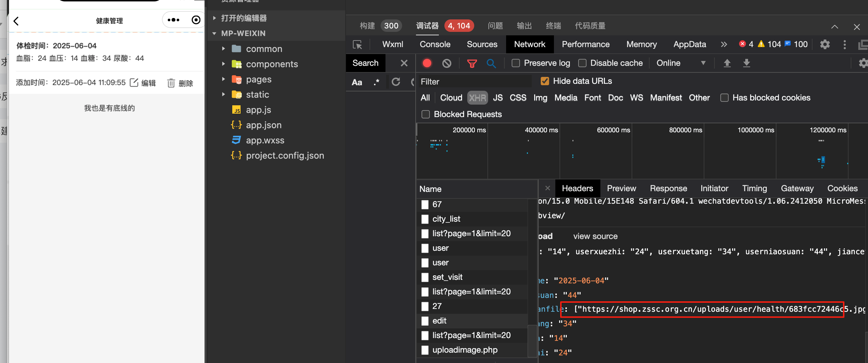Open the DevTools settings gear

(825, 44)
